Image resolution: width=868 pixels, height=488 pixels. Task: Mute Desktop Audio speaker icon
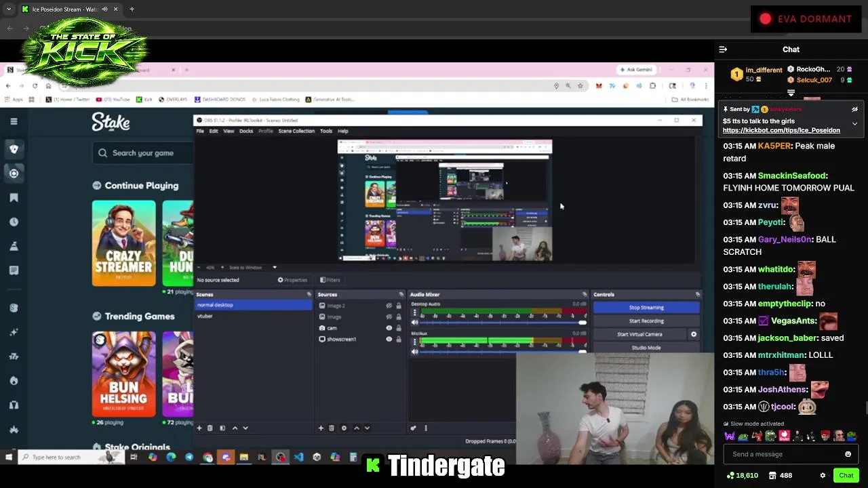click(414, 322)
